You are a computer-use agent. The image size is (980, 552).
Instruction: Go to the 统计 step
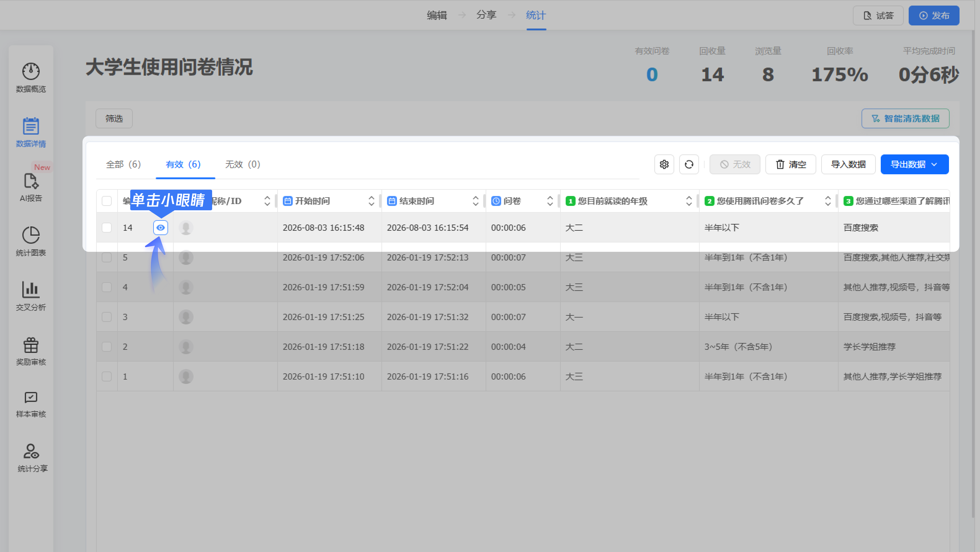tap(536, 15)
